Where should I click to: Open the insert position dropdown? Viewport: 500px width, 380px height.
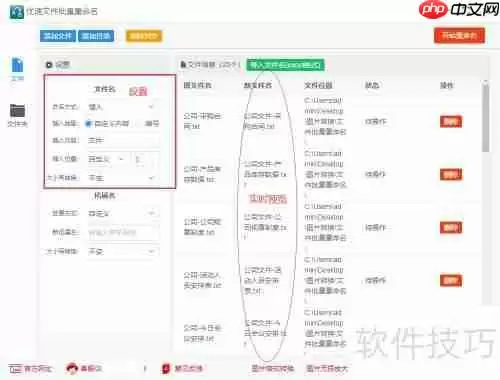pyautogui.click(x=108, y=159)
